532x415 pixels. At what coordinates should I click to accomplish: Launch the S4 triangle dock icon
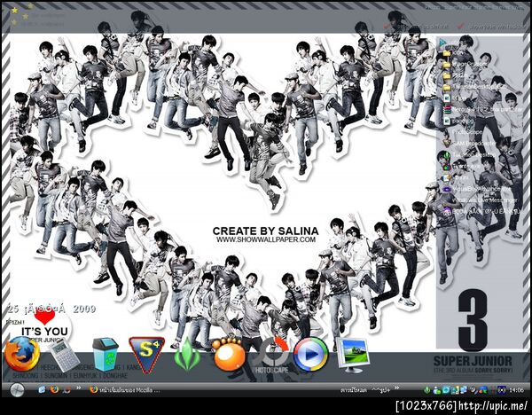pos(146,355)
